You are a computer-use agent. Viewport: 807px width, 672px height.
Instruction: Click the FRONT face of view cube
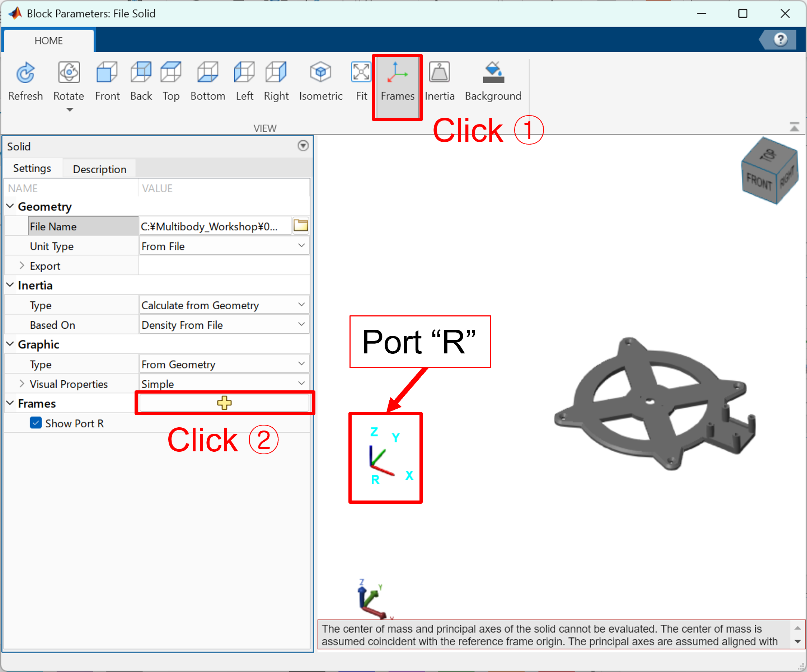[x=759, y=181]
